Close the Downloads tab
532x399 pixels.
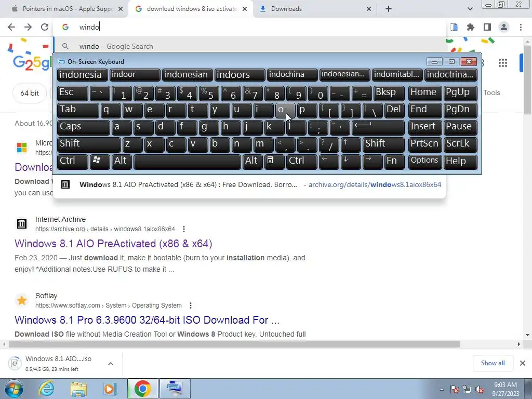pos(369,9)
